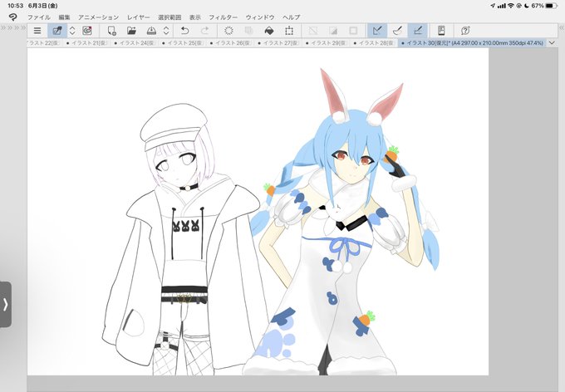Tap the battery indicator in status bar
Image resolution: width=565 pixels, height=392 pixels.
click(552, 6)
